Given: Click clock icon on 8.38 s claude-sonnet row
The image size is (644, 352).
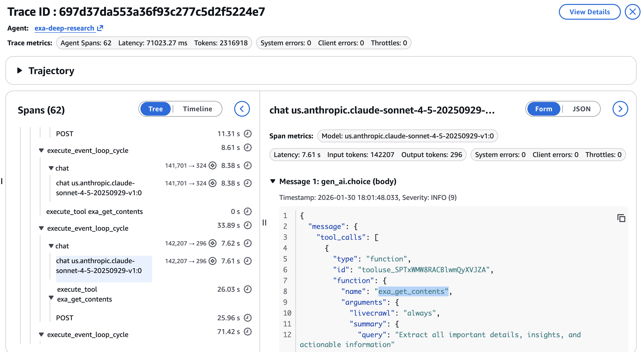Looking at the screenshot, I should pyautogui.click(x=247, y=183).
